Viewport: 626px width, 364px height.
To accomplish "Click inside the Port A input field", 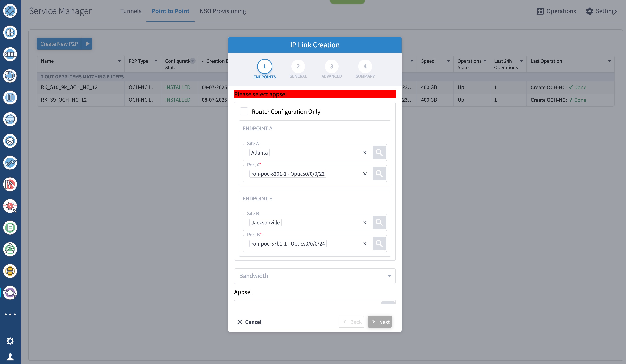I will click(x=343, y=174).
